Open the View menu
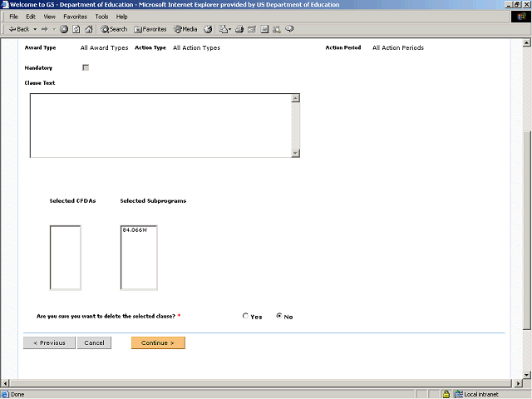This screenshot has height=399, width=532. coord(49,17)
